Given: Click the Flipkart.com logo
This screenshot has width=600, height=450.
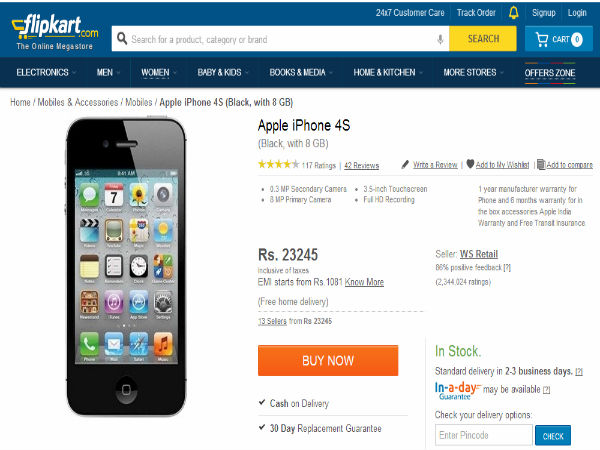Looking at the screenshot, I should click(55, 32).
